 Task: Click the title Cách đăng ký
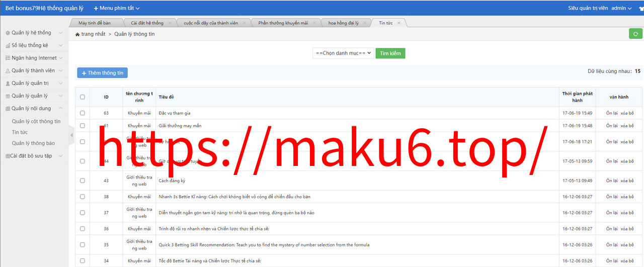coord(172,181)
